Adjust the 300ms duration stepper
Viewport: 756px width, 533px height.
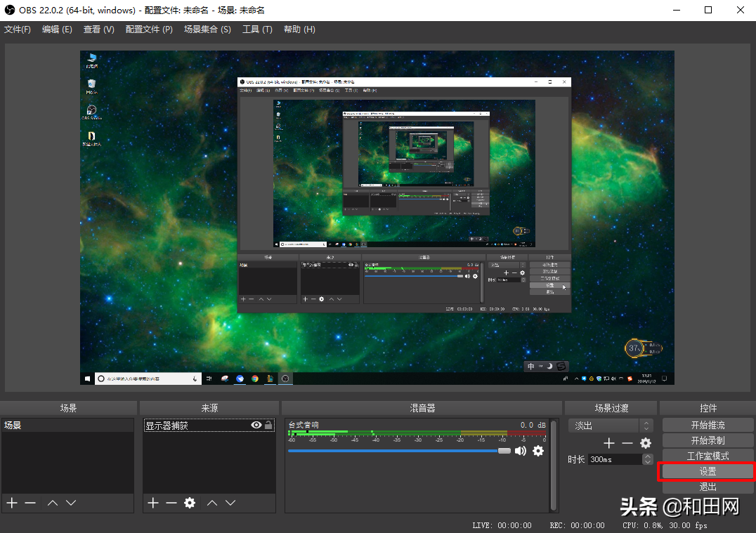coord(647,459)
